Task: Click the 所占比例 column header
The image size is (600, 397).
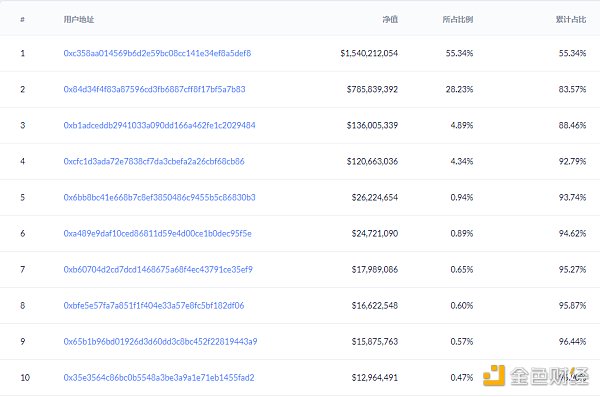Action: (458, 20)
